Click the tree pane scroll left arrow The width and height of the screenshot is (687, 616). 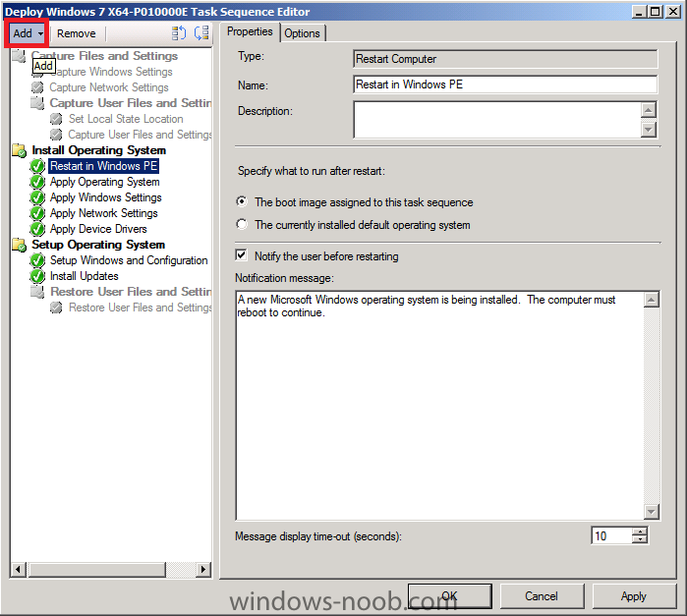click(18, 570)
